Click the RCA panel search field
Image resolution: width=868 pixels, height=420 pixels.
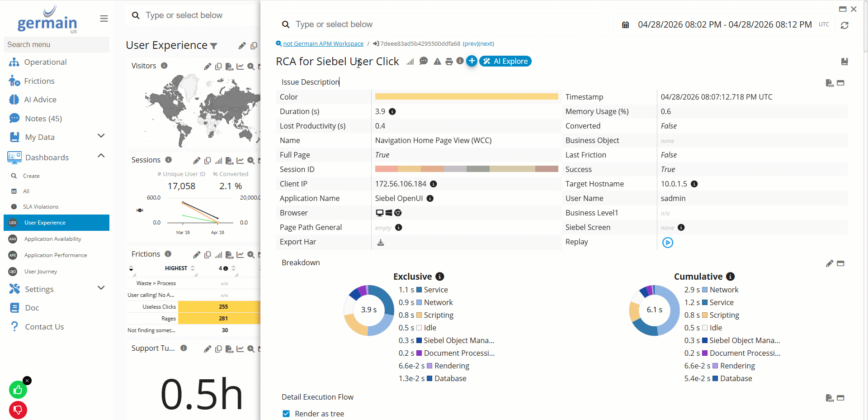click(x=443, y=24)
